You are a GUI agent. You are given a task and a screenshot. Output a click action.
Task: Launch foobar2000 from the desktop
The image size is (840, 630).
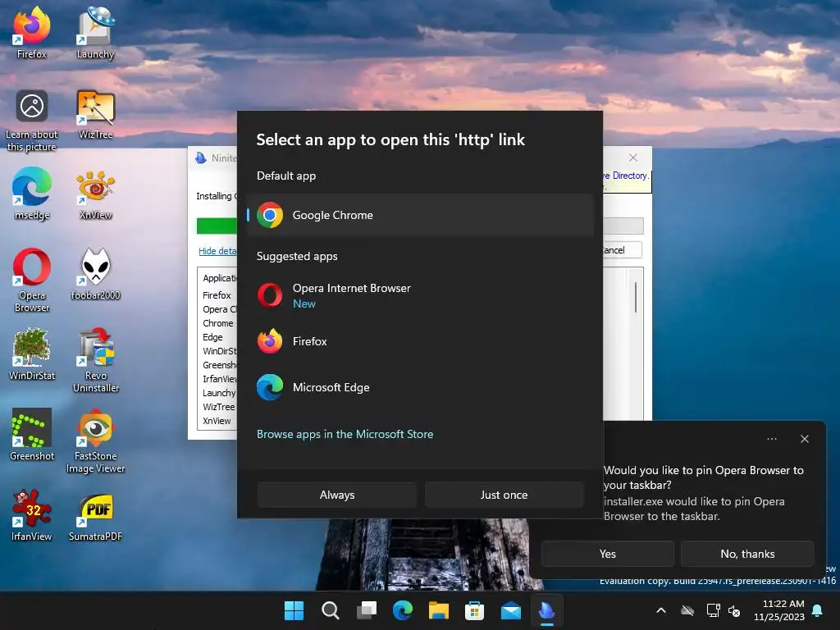95,273
